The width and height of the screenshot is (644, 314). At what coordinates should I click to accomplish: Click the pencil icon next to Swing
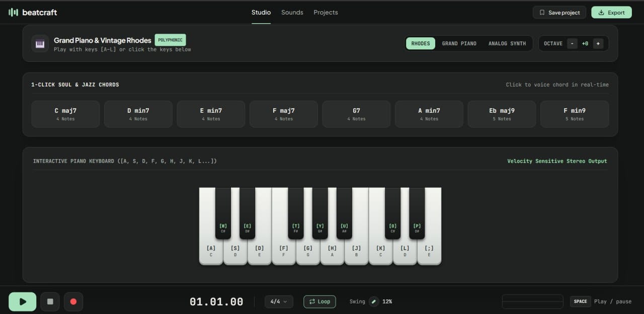(x=373, y=301)
